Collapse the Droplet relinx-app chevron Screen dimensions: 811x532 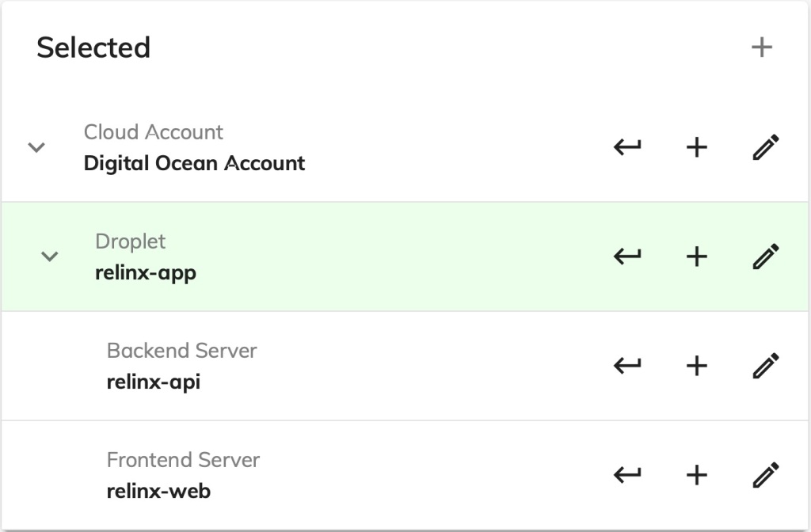pyautogui.click(x=50, y=256)
